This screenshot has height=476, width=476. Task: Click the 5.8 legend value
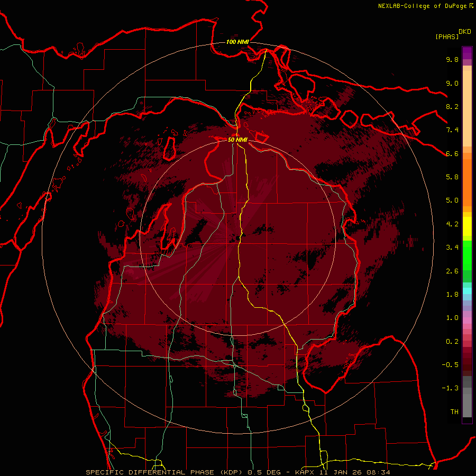452,177
